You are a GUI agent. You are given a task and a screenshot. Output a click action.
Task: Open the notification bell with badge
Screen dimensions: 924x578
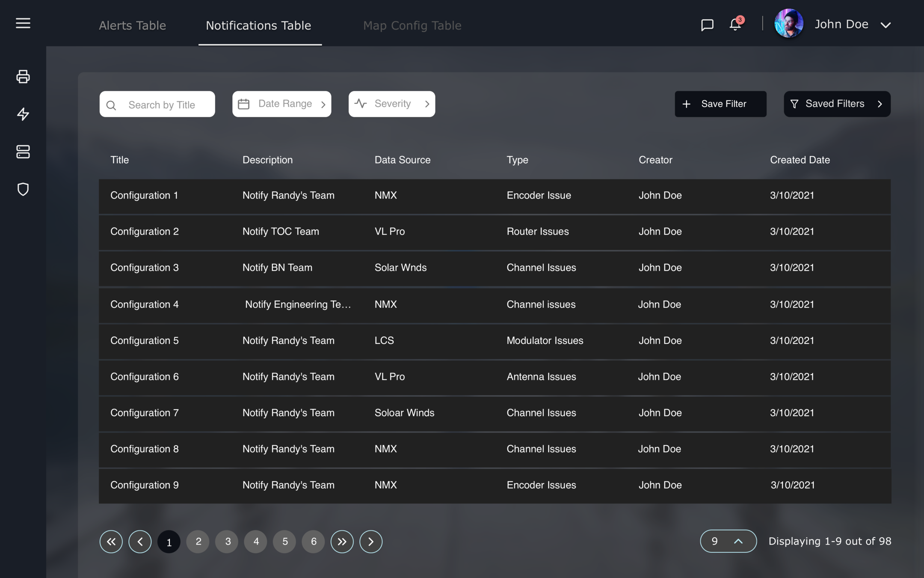pos(735,24)
